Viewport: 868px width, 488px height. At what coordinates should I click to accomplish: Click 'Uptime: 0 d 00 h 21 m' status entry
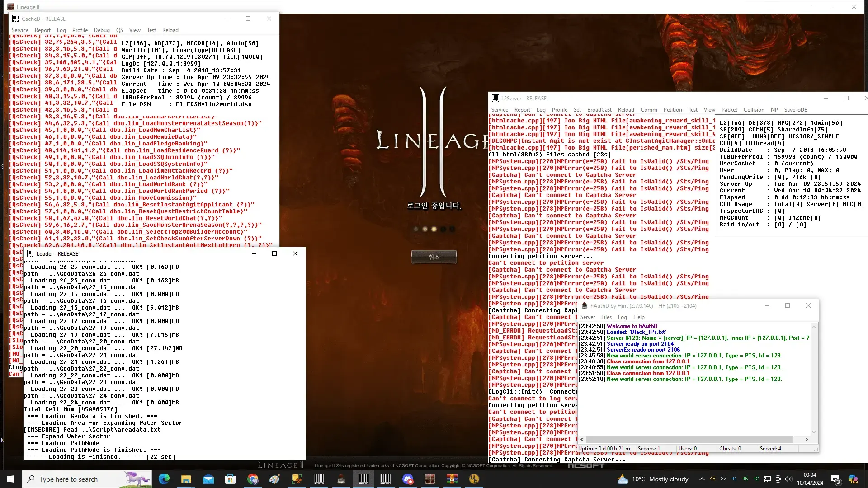pos(604,449)
